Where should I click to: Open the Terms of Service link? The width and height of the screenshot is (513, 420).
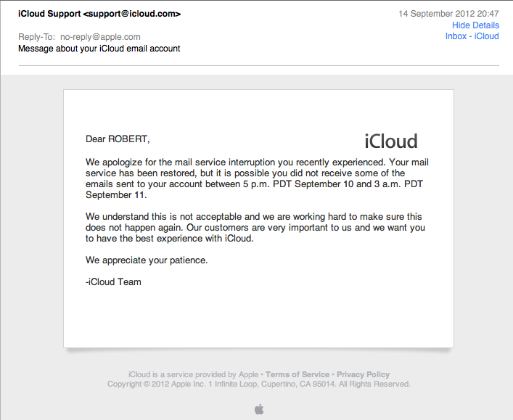(x=297, y=374)
